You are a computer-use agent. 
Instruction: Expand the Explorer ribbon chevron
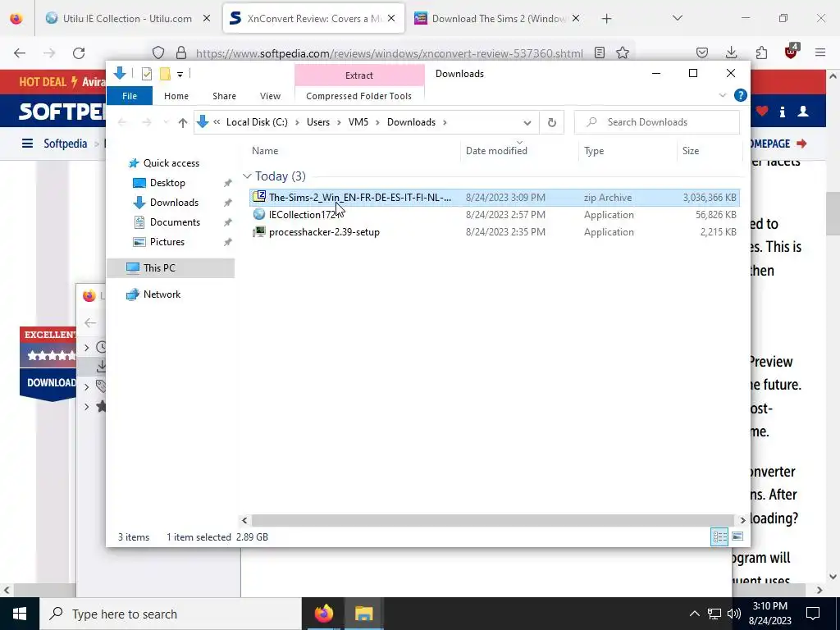point(722,95)
